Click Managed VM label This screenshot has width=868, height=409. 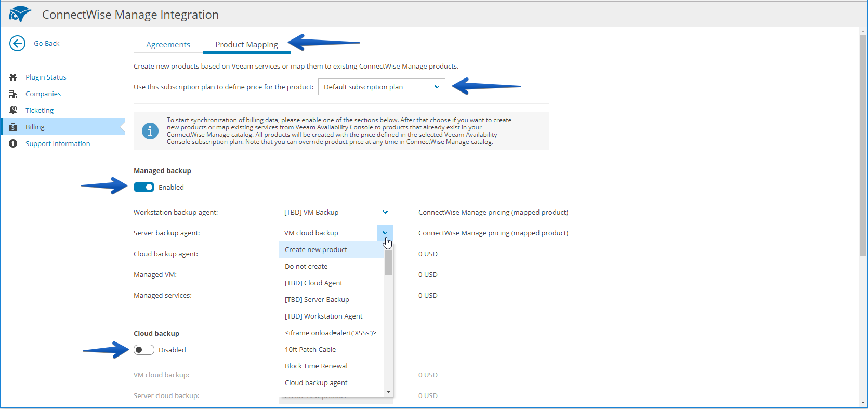(155, 274)
